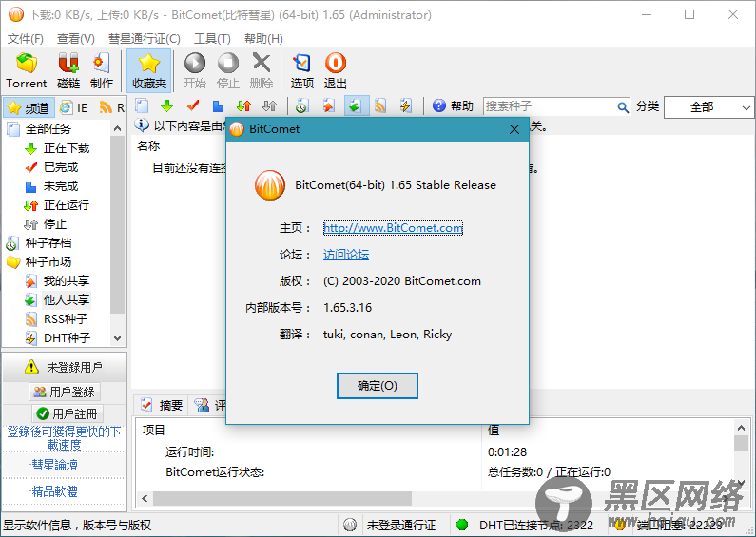Open the 制作 torrent maker
Image resolution: width=756 pixels, height=537 pixels.
pyautogui.click(x=102, y=70)
